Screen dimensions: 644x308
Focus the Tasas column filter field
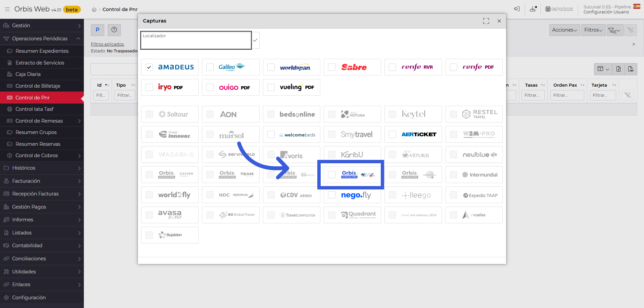(533, 95)
